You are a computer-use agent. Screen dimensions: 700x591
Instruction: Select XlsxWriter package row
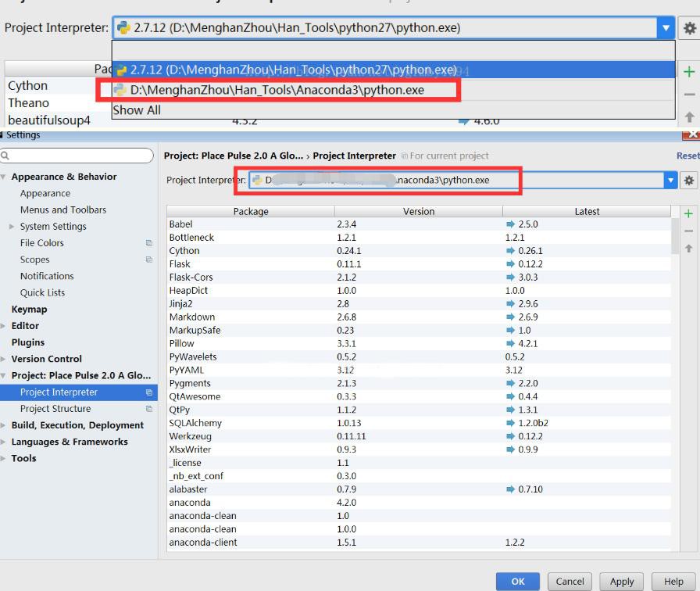coord(419,450)
